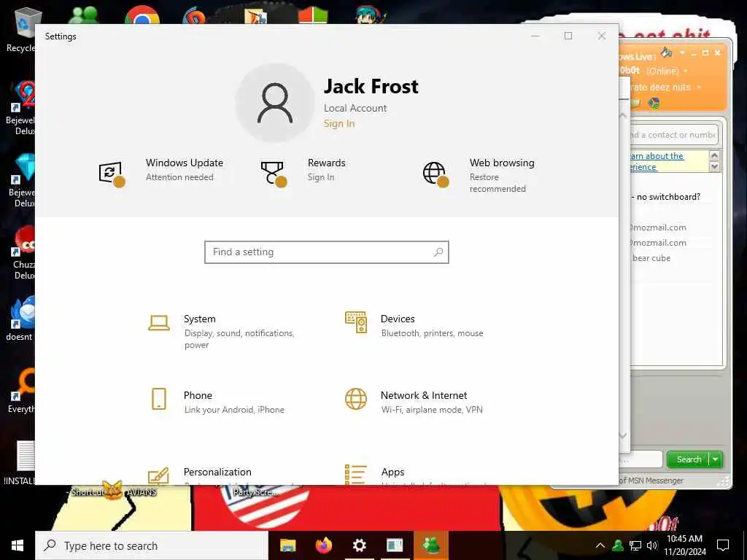Click the Windows Update status icon
The image size is (747, 560).
point(112,174)
